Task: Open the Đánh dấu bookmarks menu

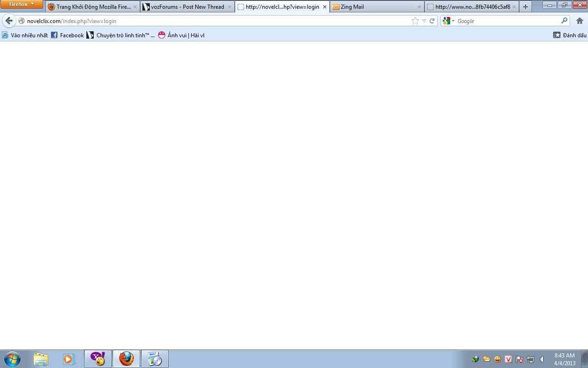Action: (570, 35)
